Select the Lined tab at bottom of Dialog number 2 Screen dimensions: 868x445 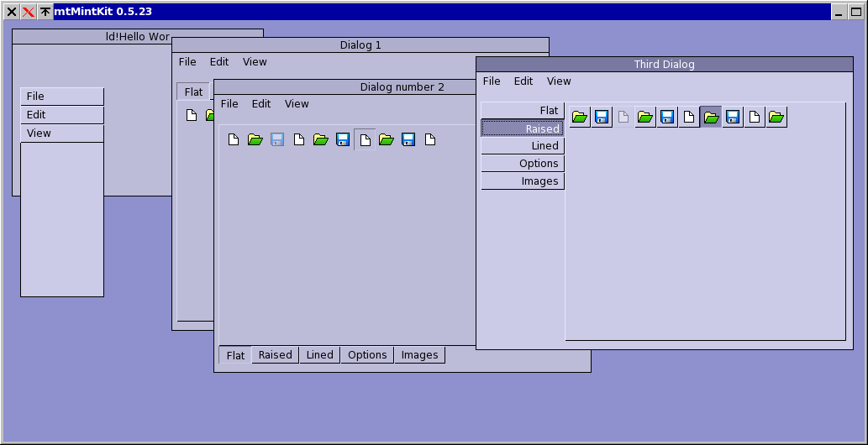[x=319, y=355]
